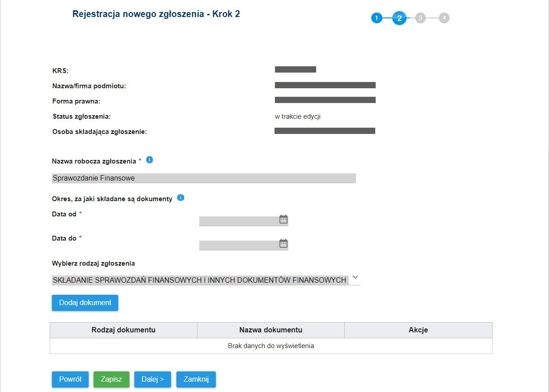Expand the rodzaj zgłoszenia dropdown arrow

[x=355, y=277]
